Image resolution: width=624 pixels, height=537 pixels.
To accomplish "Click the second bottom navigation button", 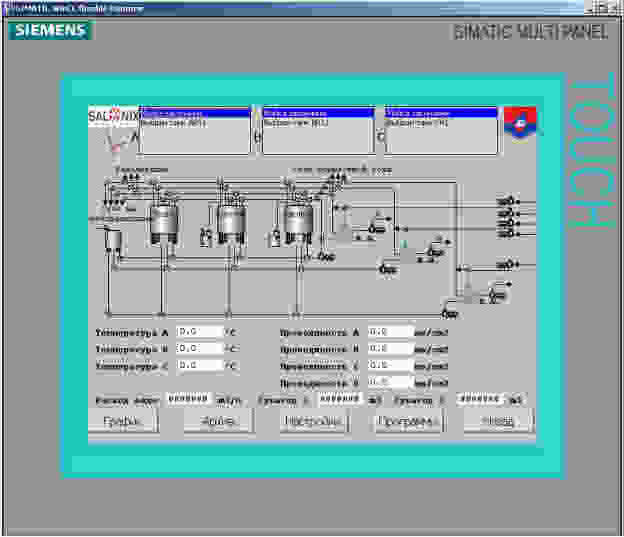I will coord(218,421).
